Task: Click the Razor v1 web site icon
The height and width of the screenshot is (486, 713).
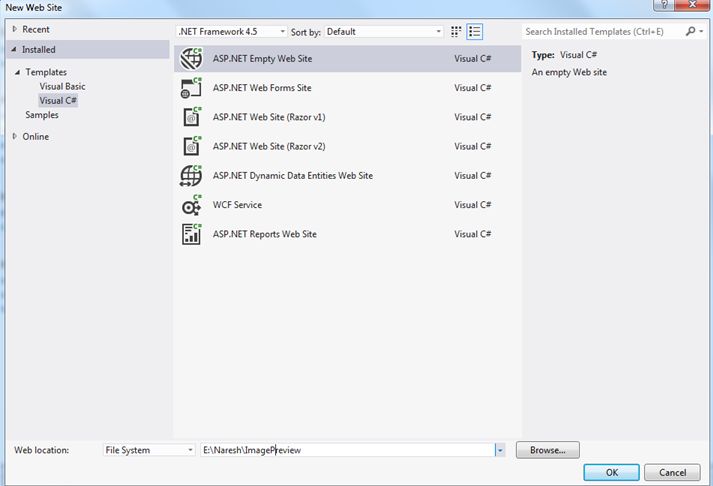Action: click(x=191, y=117)
